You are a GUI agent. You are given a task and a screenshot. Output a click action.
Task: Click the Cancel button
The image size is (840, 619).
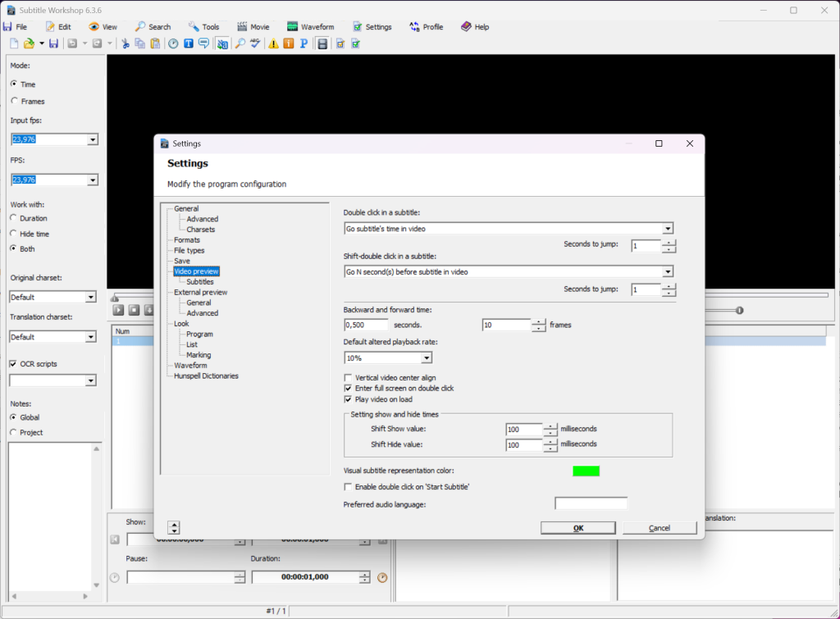pyautogui.click(x=660, y=528)
